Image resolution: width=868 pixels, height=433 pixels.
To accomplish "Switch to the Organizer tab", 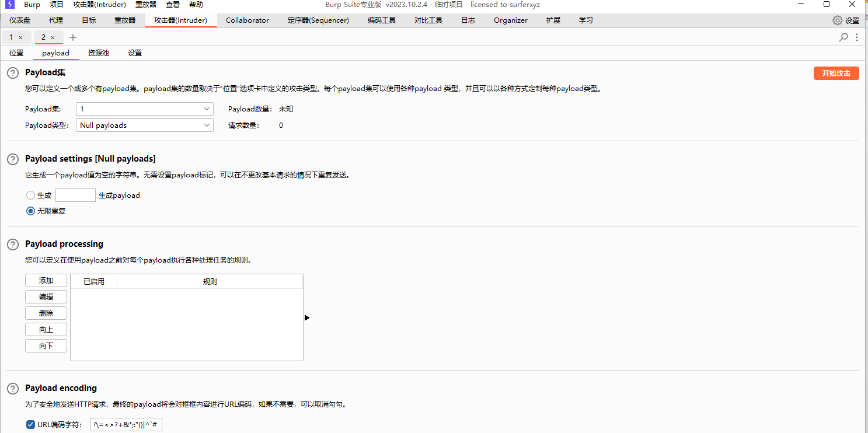I will [511, 20].
